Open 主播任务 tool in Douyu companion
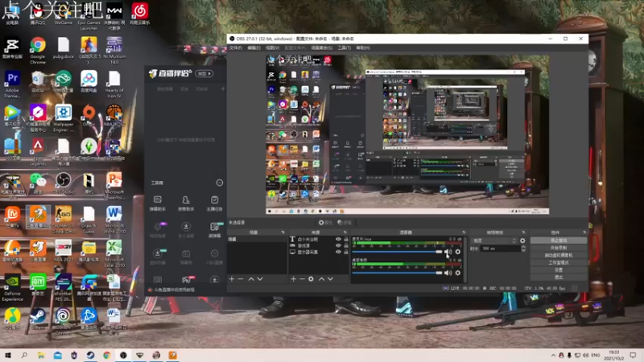 [x=214, y=204]
